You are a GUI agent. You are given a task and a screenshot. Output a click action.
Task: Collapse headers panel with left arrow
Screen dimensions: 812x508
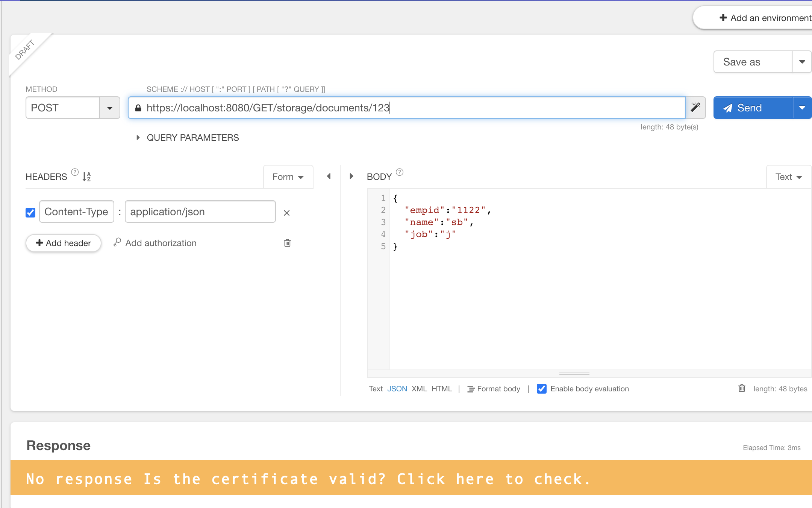[329, 176]
